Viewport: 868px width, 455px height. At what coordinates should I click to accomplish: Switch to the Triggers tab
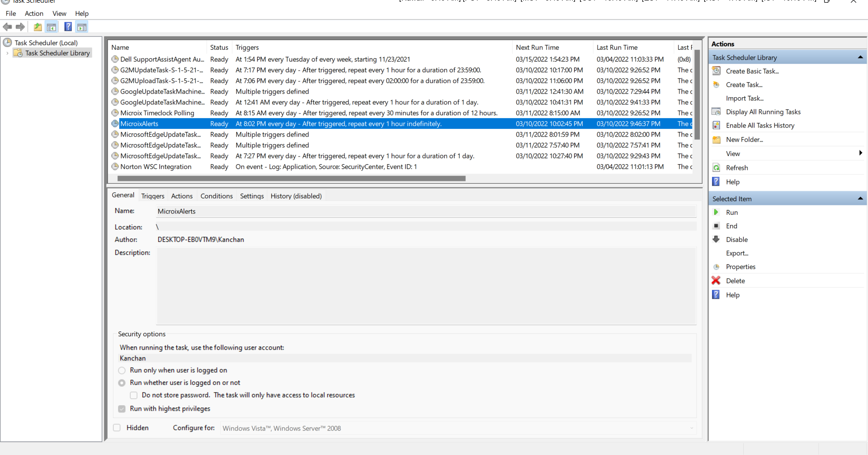coord(153,196)
